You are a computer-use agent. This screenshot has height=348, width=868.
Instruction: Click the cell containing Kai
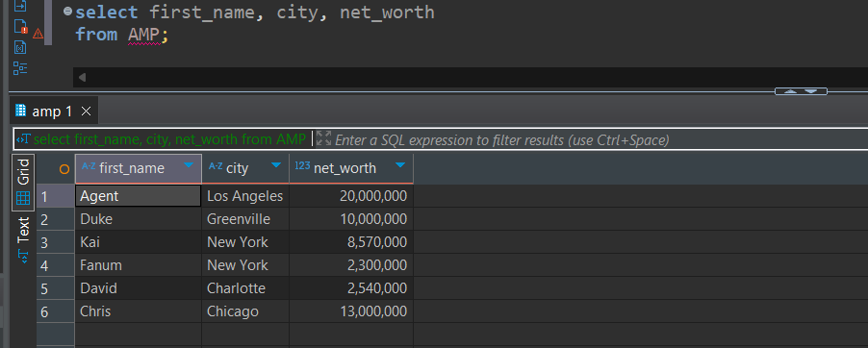pos(138,242)
